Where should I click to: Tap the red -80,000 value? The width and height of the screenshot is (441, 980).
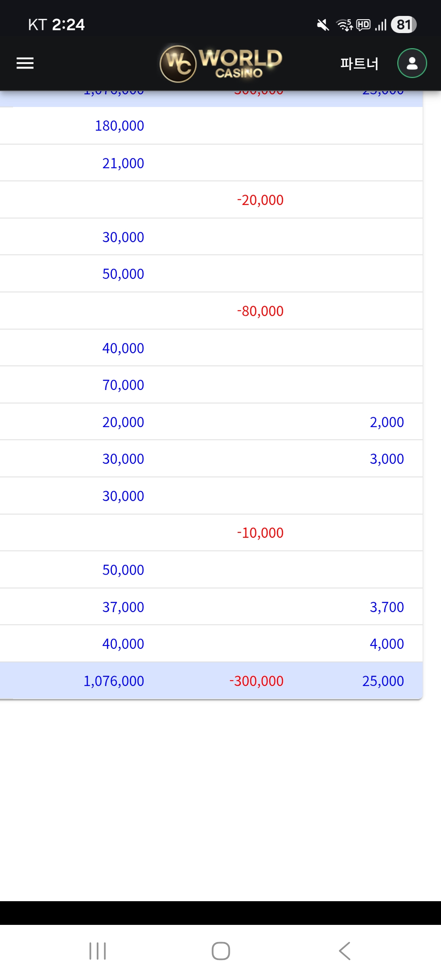260,311
